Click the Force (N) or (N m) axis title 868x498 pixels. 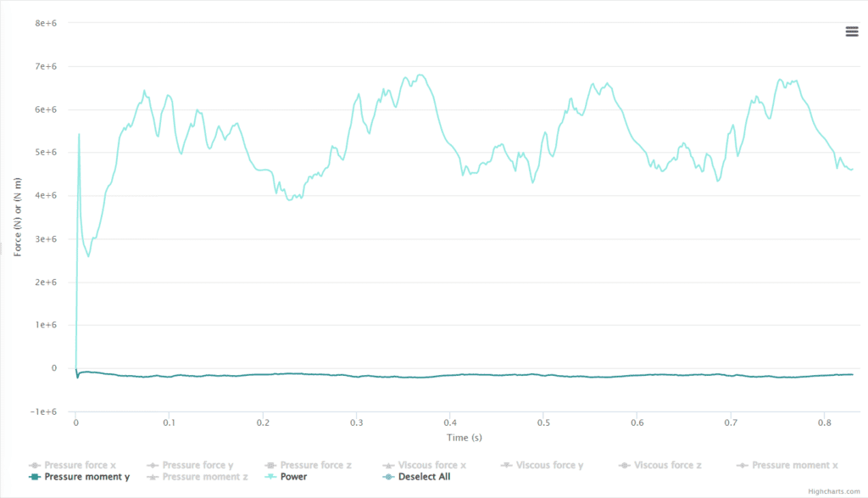pos(19,218)
